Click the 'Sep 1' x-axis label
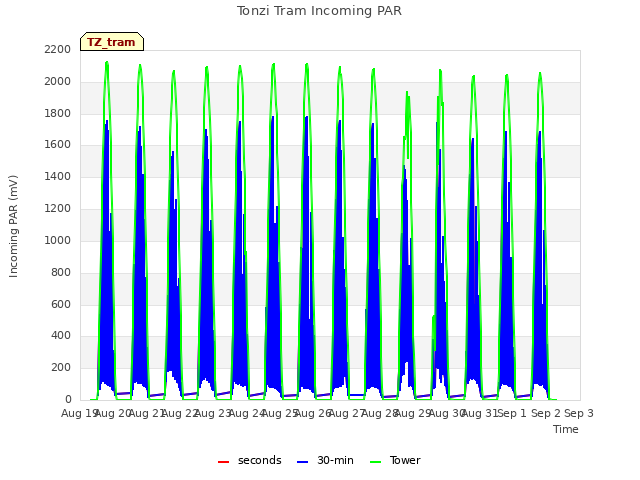 [x=512, y=413]
